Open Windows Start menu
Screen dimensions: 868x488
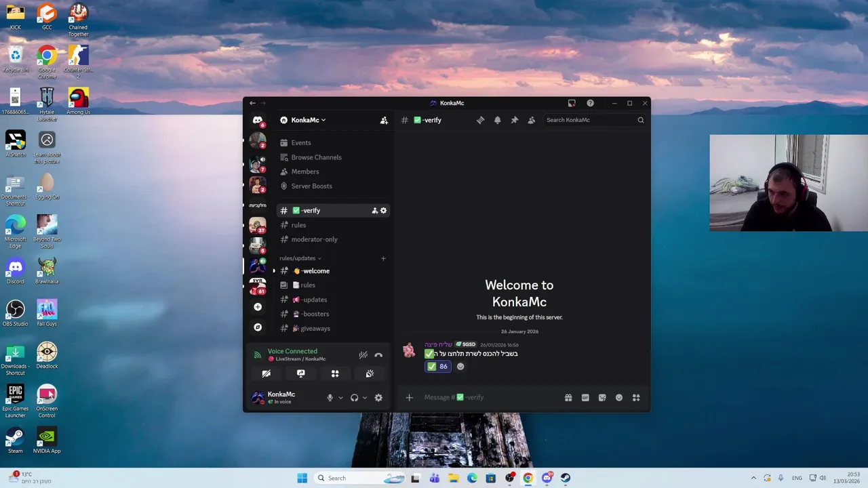coord(302,479)
